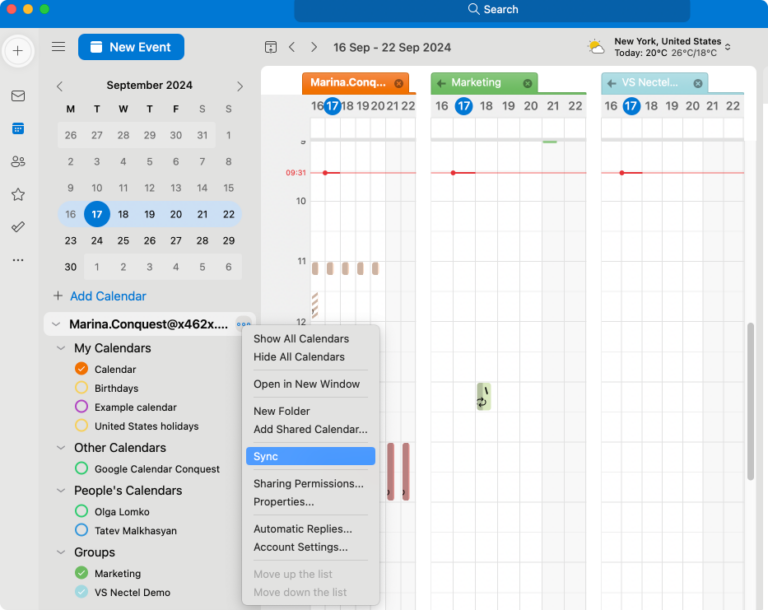Open the Favorites star icon in sidebar
The height and width of the screenshot is (610, 768).
click(18, 195)
